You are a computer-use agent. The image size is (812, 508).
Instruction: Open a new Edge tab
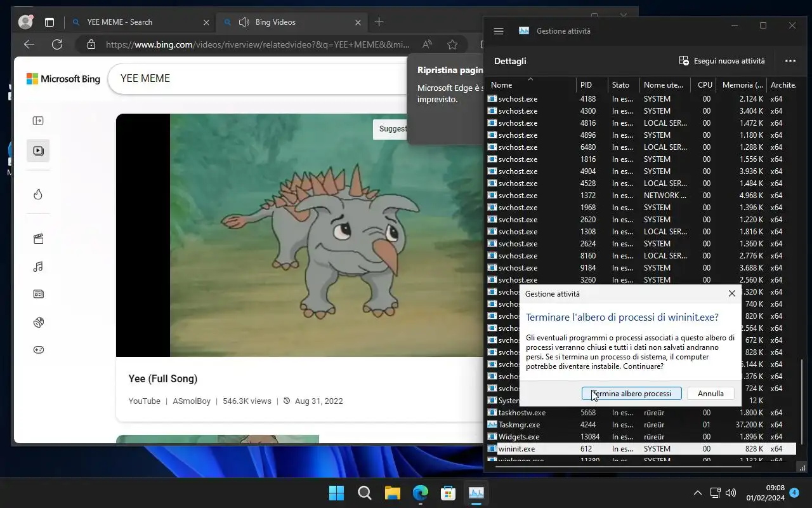pos(379,22)
